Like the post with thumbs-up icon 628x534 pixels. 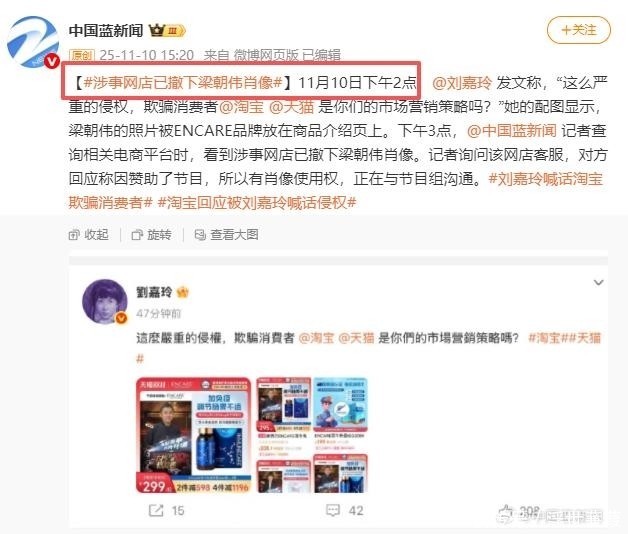[x=506, y=511]
